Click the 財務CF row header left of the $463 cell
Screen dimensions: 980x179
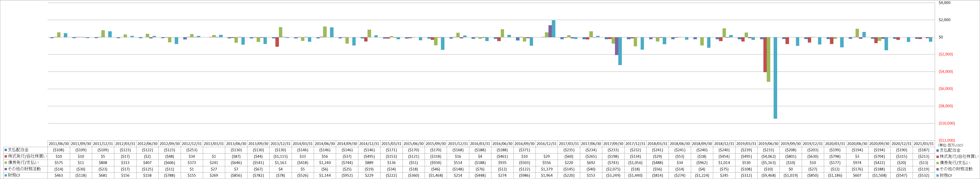pos(25,176)
